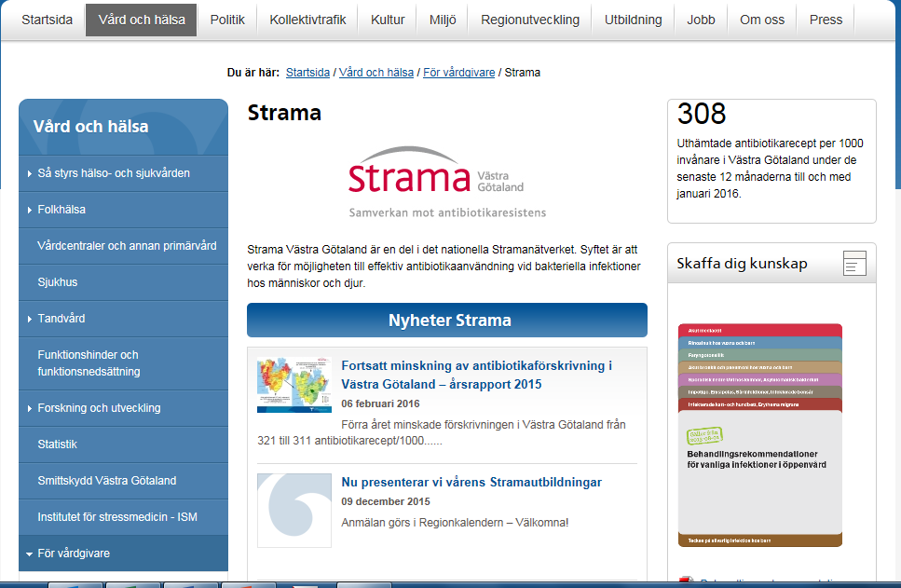Open Forskning och utveckling sidebar item

coord(123,408)
